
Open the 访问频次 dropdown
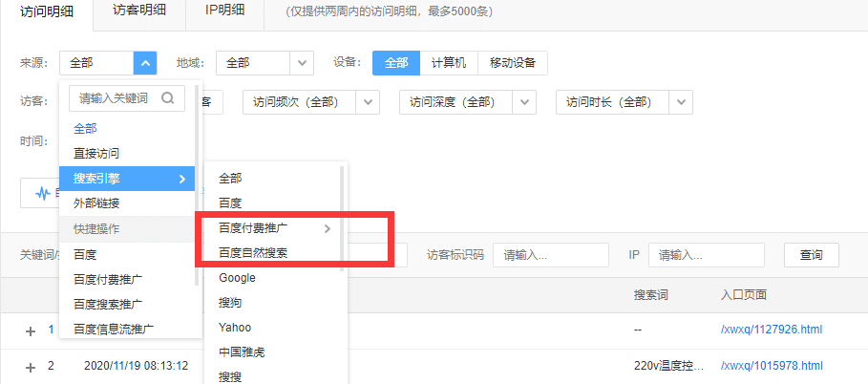[x=311, y=102]
